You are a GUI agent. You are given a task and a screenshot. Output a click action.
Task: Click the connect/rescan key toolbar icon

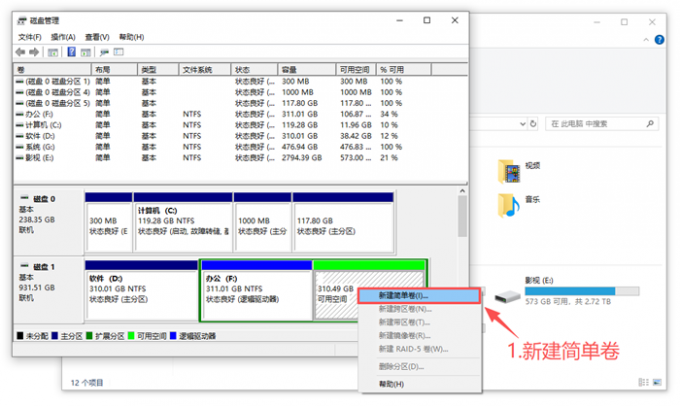pos(104,52)
